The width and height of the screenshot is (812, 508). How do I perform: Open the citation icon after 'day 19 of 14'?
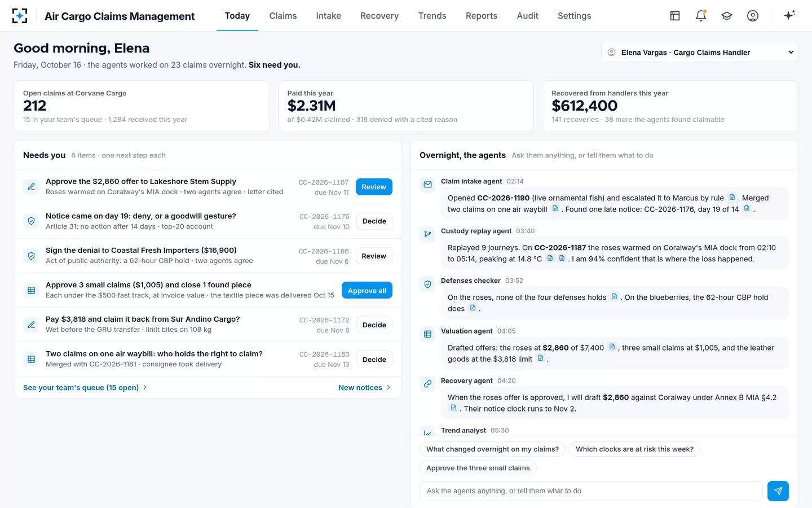(x=747, y=209)
